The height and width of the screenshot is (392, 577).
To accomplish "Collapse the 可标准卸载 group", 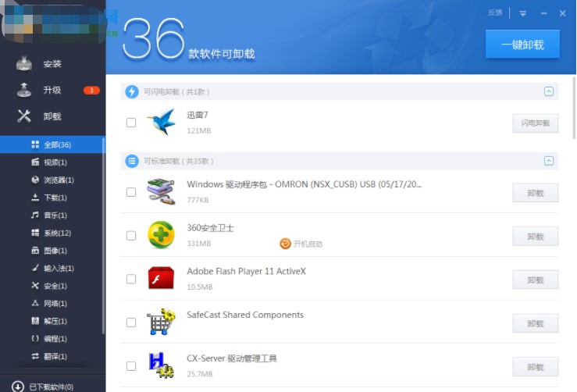I will (x=549, y=161).
